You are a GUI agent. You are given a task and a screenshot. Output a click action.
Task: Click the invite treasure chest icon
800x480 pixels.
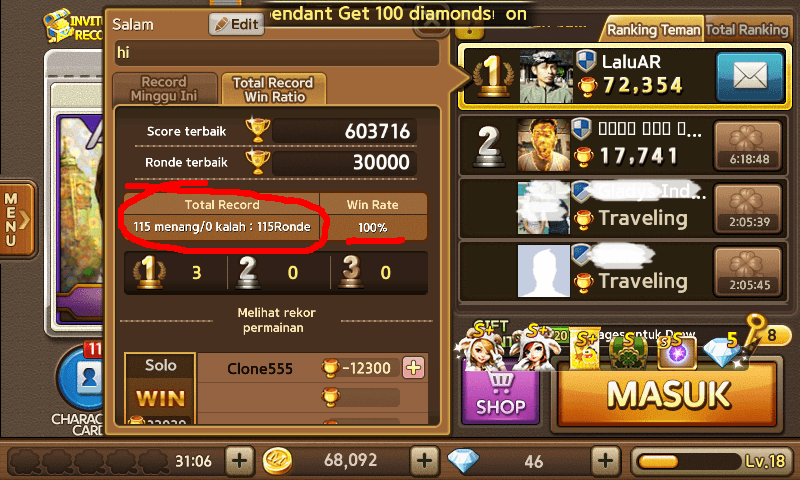(x=57, y=26)
